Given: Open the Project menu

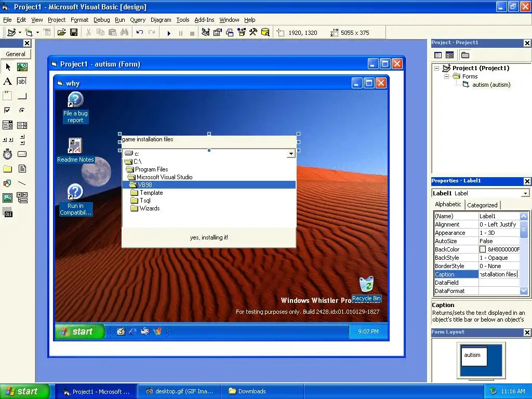Looking at the screenshot, I should click(x=56, y=20).
